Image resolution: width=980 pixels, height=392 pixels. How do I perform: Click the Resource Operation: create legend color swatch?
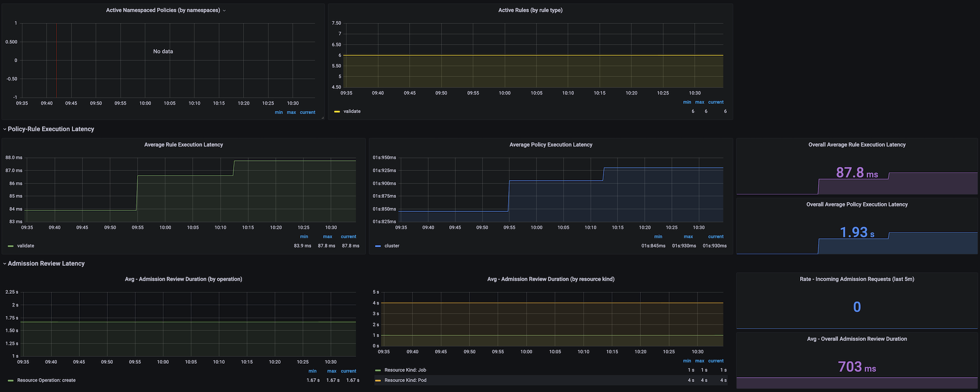coord(11,380)
